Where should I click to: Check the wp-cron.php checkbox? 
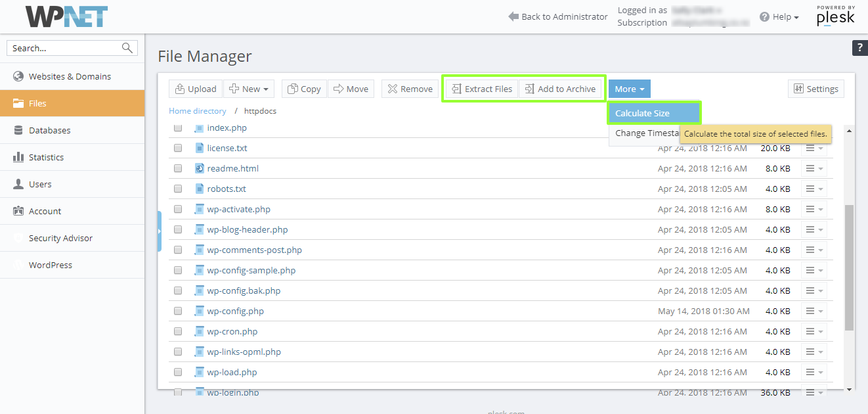point(178,332)
